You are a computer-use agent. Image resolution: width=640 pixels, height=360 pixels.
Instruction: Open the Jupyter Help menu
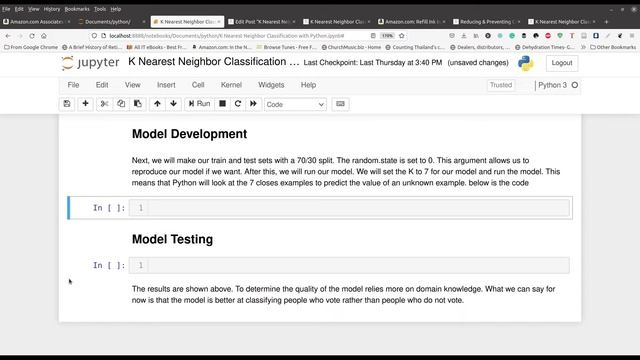tap(309, 85)
